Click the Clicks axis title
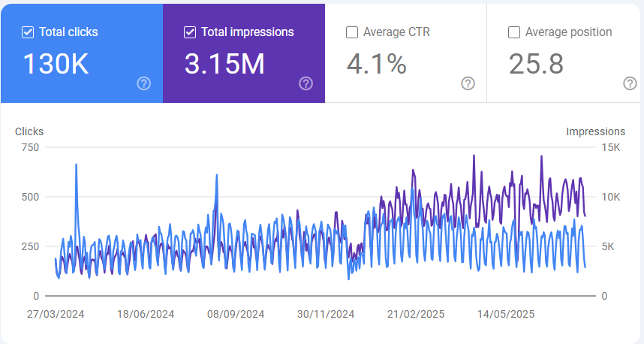Screen dimensions: 644x344 click(29, 131)
